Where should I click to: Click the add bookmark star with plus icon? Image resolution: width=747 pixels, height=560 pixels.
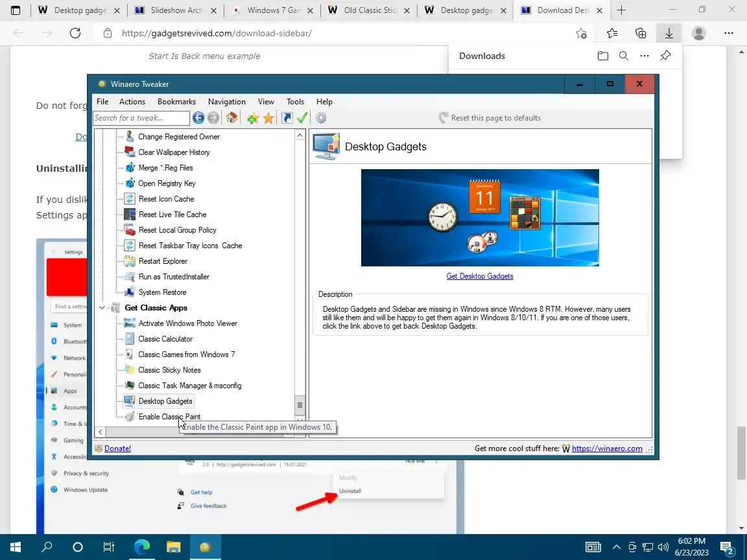[x=252, y=117]
